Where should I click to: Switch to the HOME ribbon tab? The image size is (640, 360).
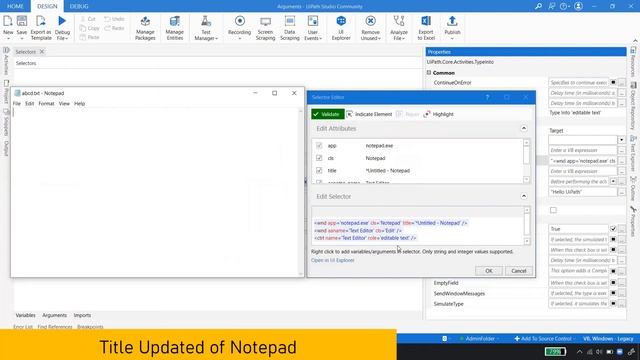[x=15, y=6]
